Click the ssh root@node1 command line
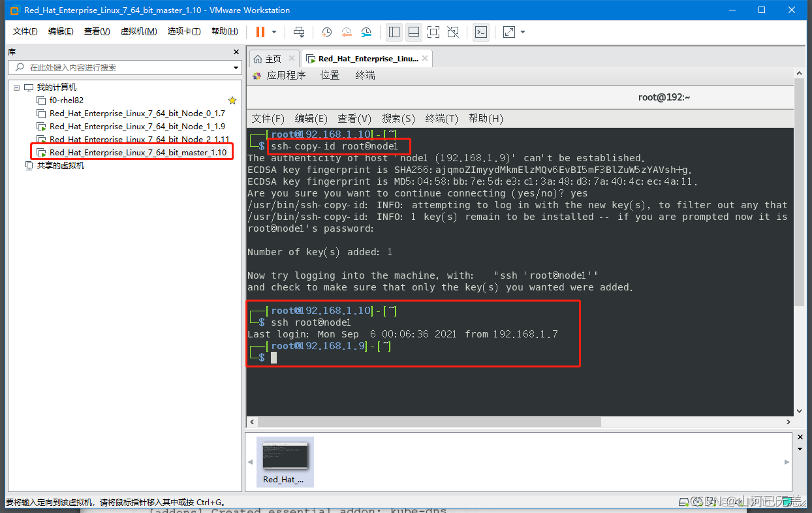812x513 pixels. [x=311, y=322]
